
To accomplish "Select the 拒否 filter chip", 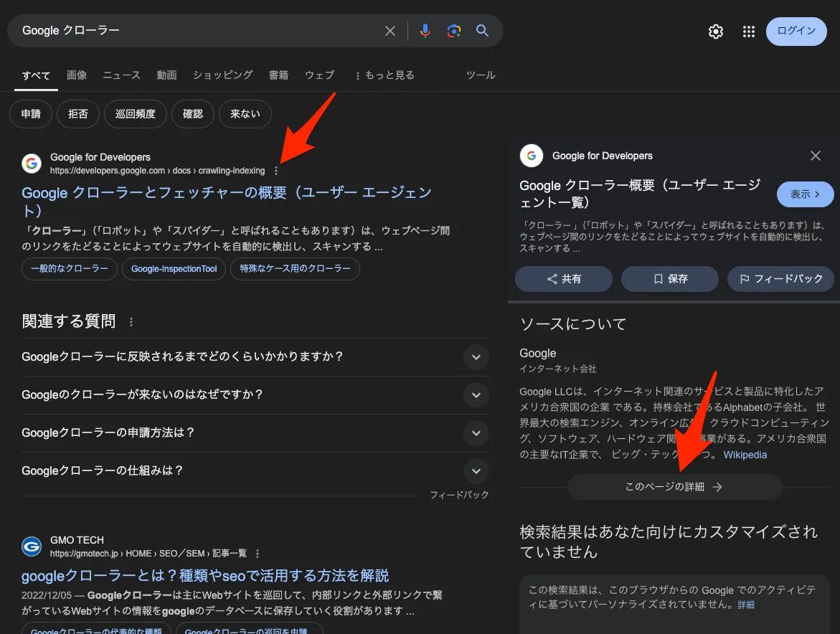I will point(77,114).
